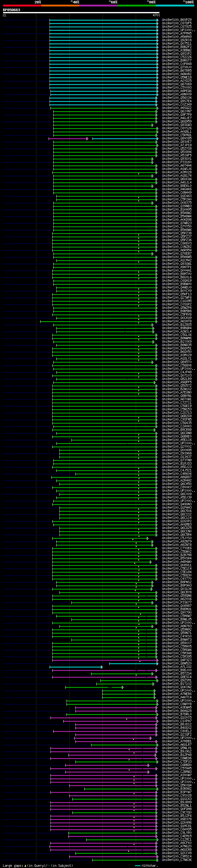This screenshot has height=868, width=197.
Task: Open hit UniRef100_Q4P3Z3
Action: (176, 660)
